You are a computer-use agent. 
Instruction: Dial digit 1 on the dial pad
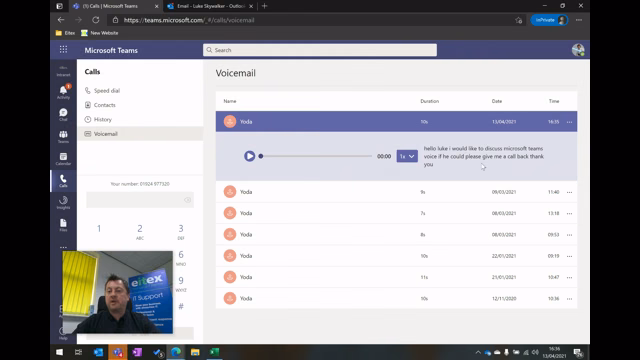[99, 229]
